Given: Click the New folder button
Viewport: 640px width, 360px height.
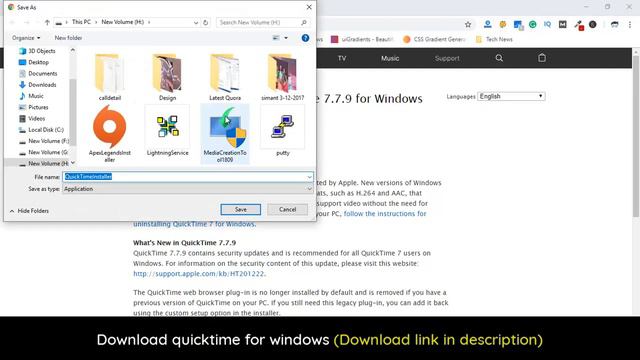Looking at the screenshot, I should pyautogui.click(x=68, y=38).
